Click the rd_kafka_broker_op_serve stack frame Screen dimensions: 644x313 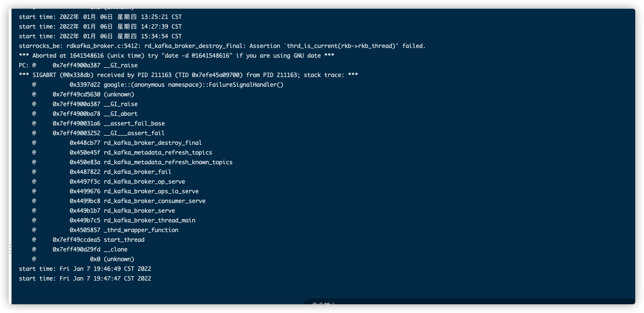click(x=109, y=182)
